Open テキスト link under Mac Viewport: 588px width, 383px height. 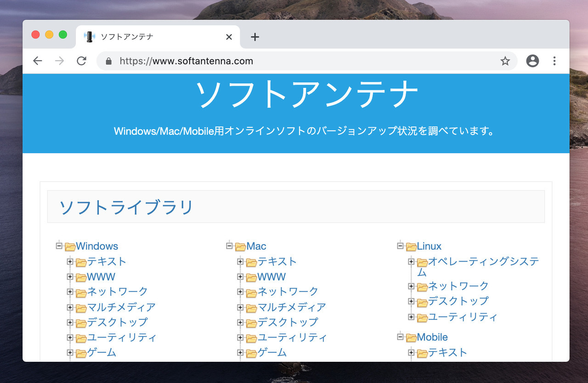tap(277, 261)
